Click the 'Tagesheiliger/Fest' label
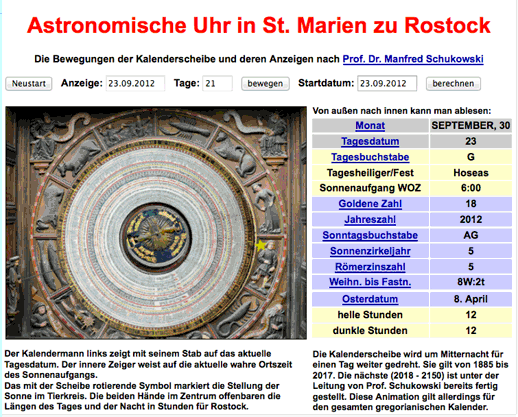Screen dimensions: 518x417 [x=370, y=172]
